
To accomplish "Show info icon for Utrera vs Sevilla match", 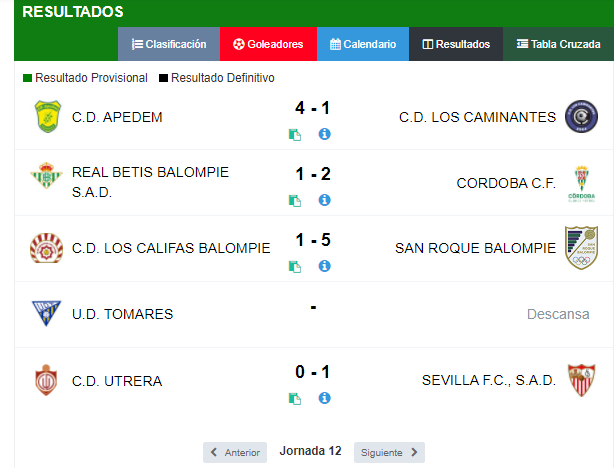I will click(324, 398).
